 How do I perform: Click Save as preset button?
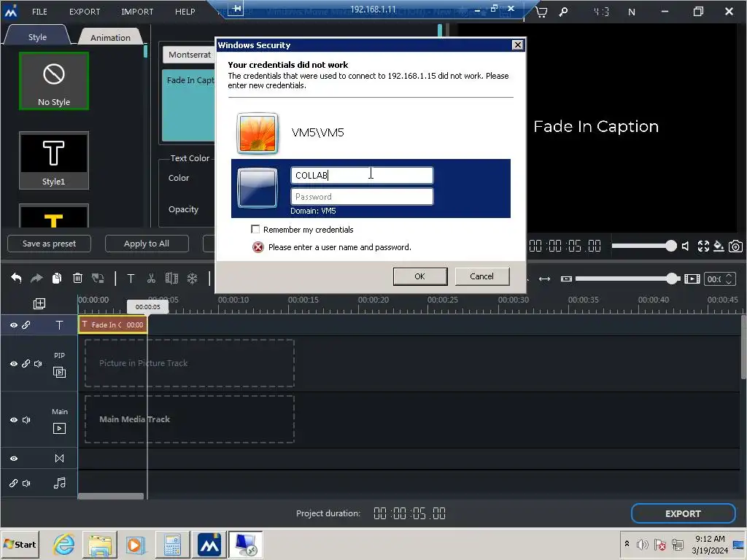[x=49, y=244]
